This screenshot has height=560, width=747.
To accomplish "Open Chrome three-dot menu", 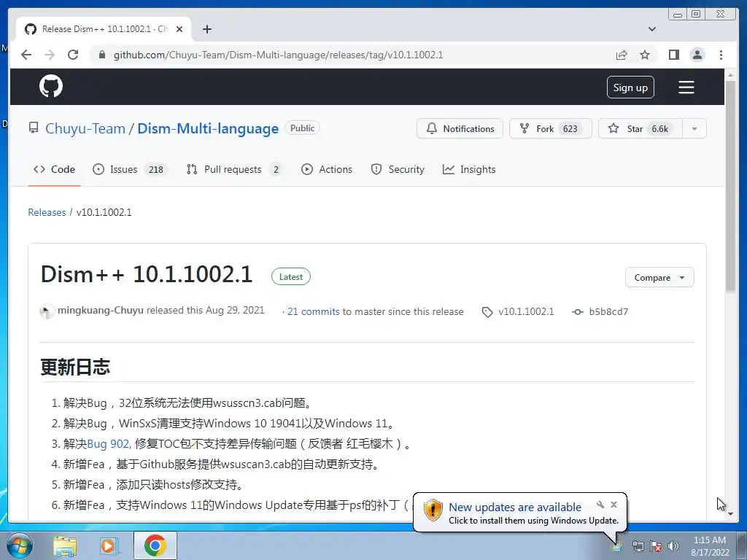I will pyautogui.click(x=721, y=55).
